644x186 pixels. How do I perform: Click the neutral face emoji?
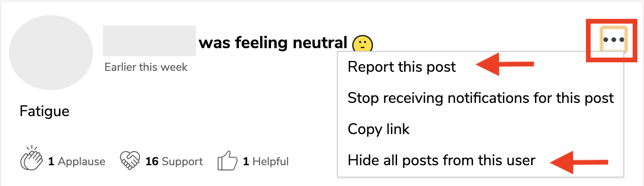363,44
